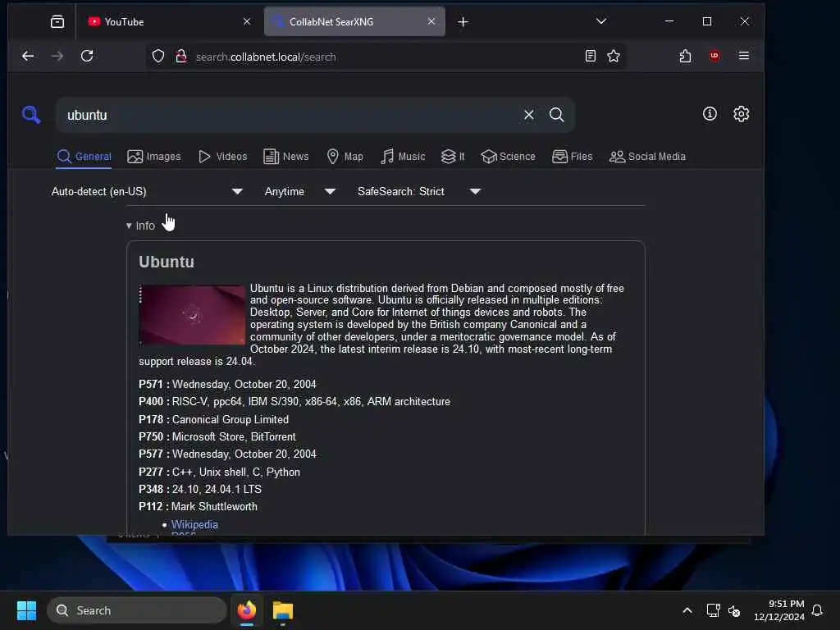Switch to Videos search category
Image resolution: width=840 pixels, height=630 pixels.
pyautogui.click(x=223, y=157)
